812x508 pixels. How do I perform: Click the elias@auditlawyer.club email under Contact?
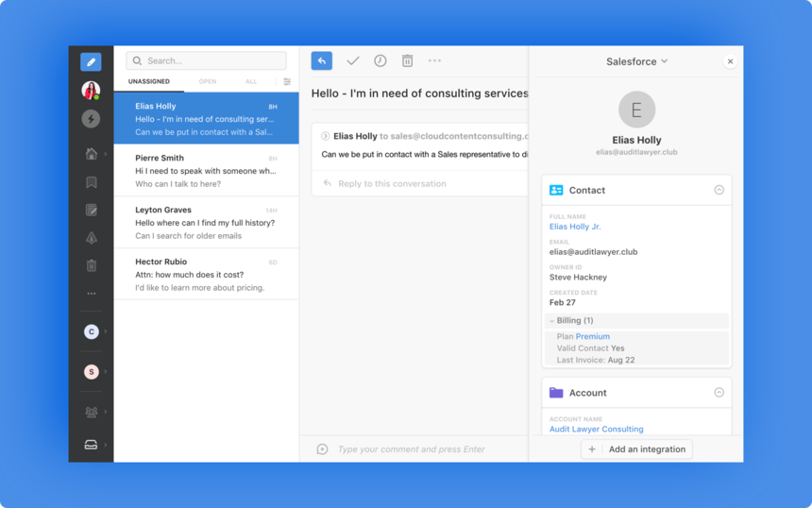(594, 252)
